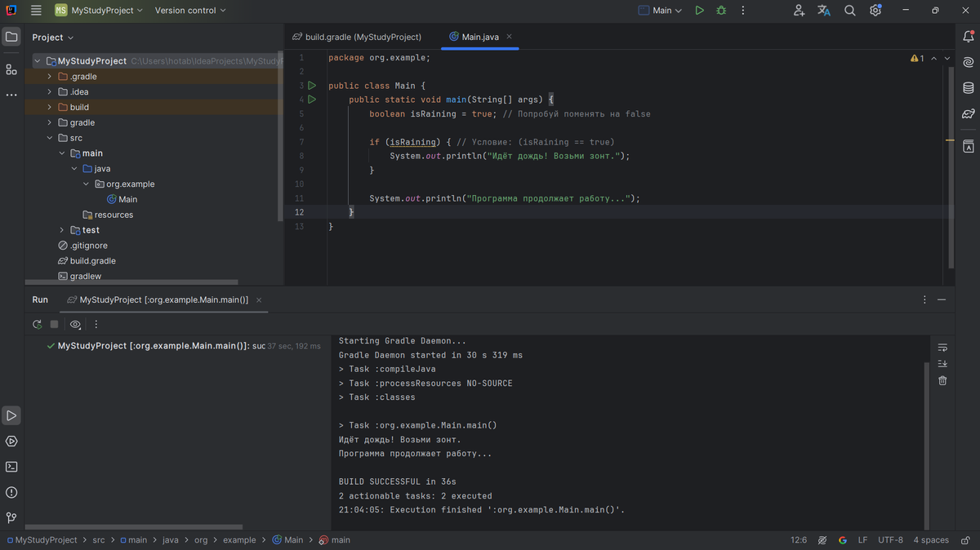
Task: Click run gutter icon next to class Main
Action: [x=311, y=86]
